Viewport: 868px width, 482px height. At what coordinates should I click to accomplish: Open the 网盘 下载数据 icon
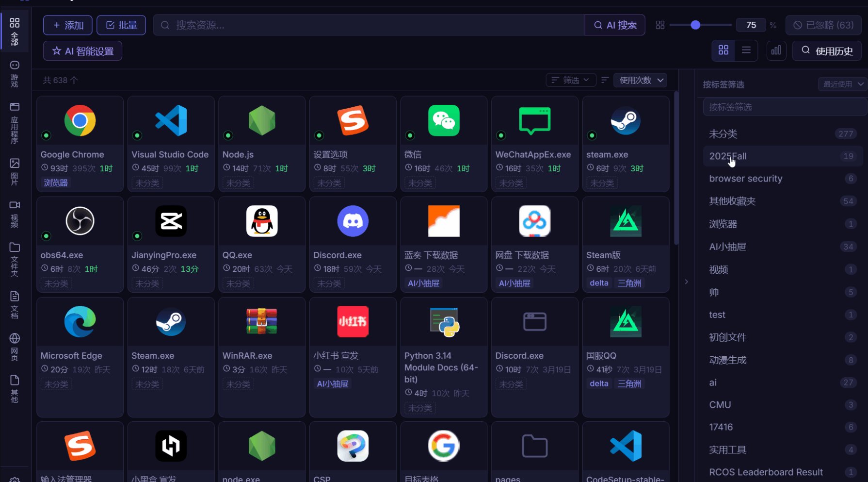(x=535, y=221)
